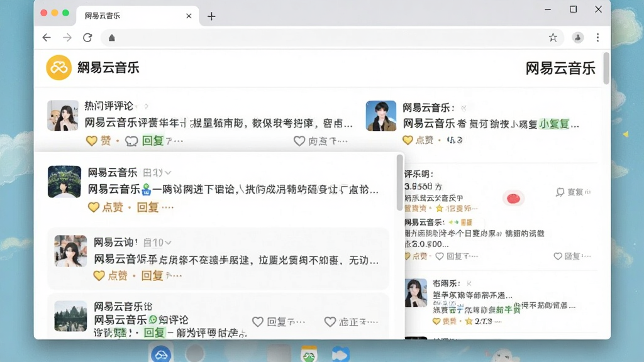Viewport: 644px width, 362px height.
Task: Expand the chevron next to 网易云讷!
Action: 168,243
